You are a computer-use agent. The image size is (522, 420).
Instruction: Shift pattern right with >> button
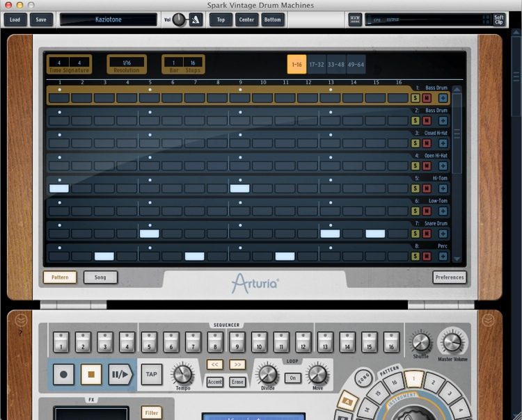tap(237, 364)
